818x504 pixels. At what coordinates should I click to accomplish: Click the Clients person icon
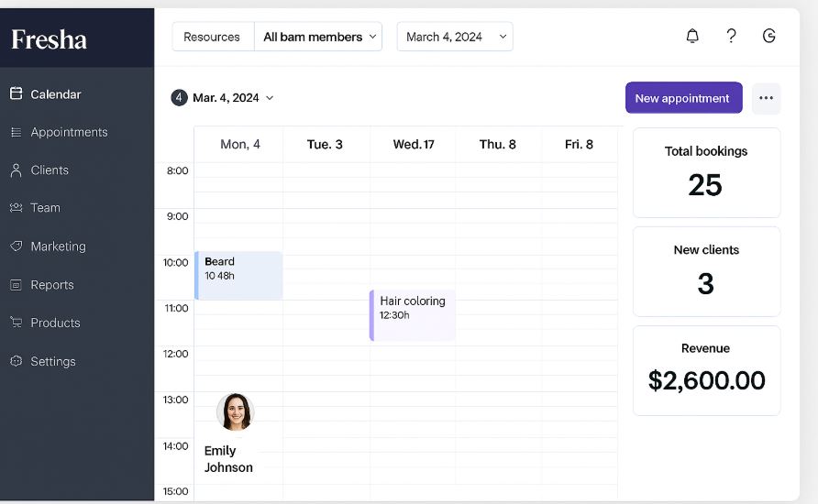(17, 170)
